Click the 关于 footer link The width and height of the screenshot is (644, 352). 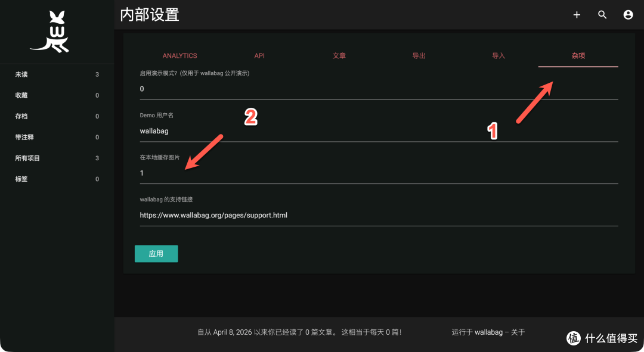(518, 332)
